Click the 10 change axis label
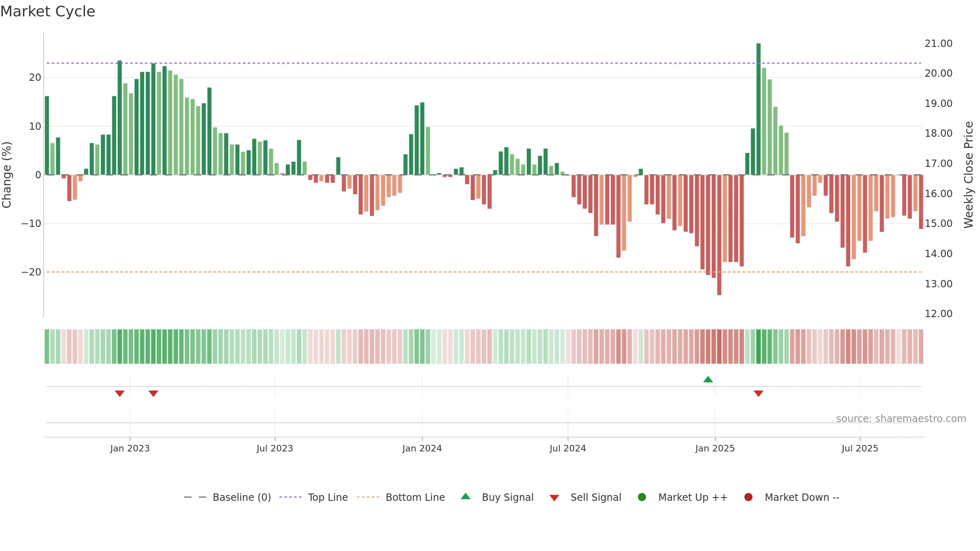The image size is (980, 551). pos(35,127)
